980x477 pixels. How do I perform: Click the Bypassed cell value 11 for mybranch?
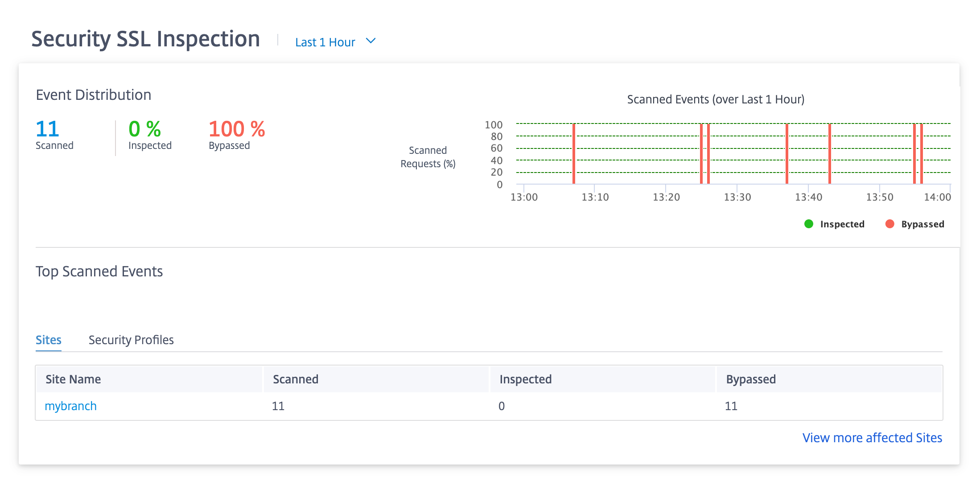731,406
